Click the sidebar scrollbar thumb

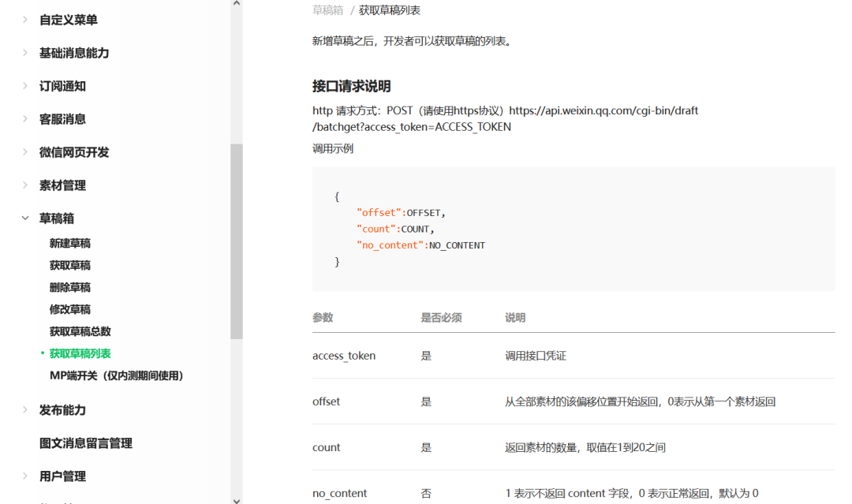(237, 241)
